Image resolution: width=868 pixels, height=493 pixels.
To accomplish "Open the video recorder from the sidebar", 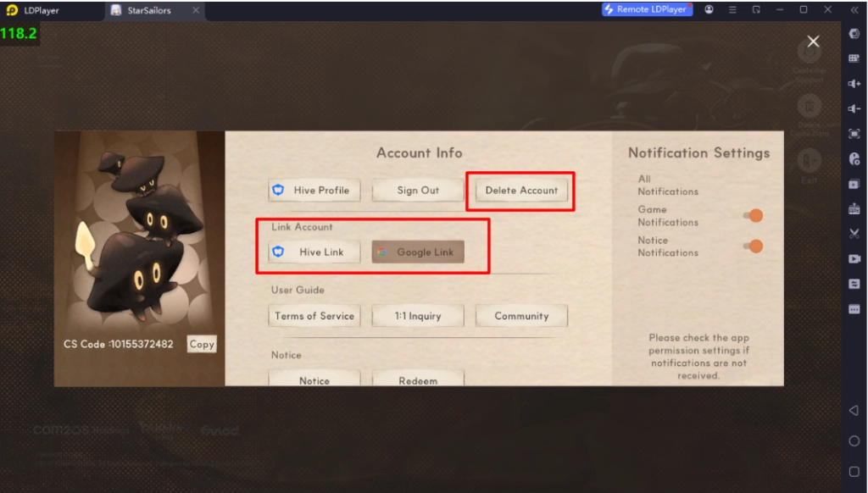I will [854, 258].
